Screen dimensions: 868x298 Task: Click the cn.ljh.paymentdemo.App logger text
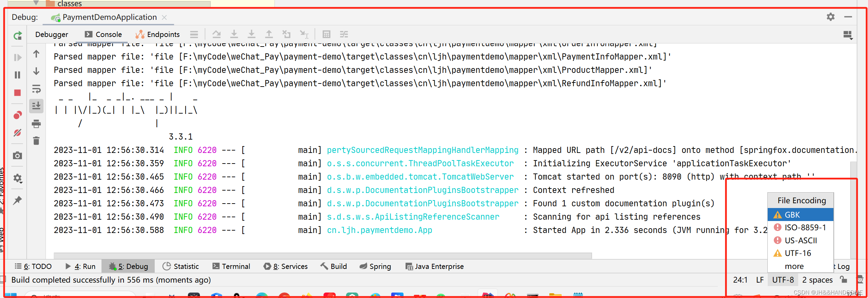click(x=380, y=230)
